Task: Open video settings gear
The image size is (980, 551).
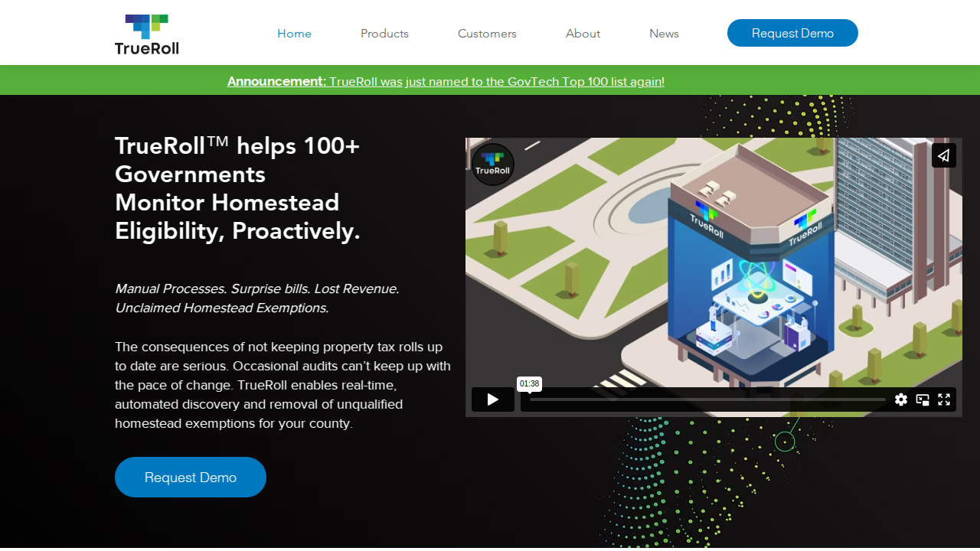Action: pyautogui.click(x=901, y=399)
